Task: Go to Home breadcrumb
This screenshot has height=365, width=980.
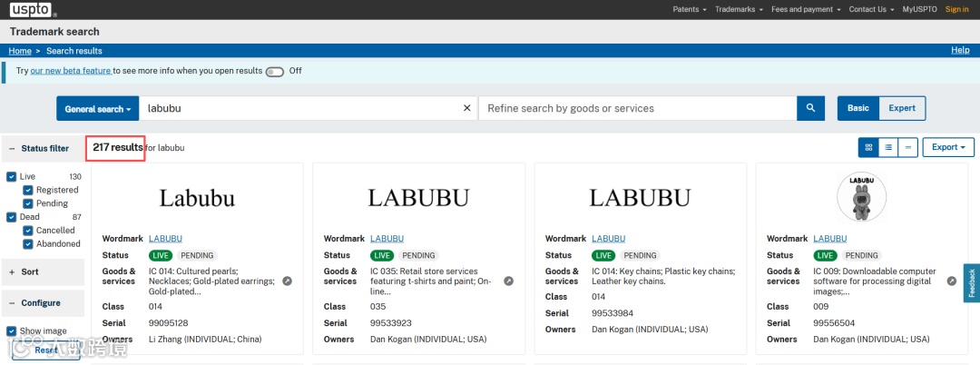Action: coord(20,51)
